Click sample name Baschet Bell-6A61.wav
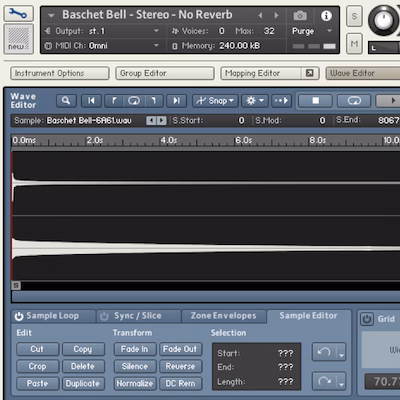The height and width of the screenshot is (400, 400). 89,120
